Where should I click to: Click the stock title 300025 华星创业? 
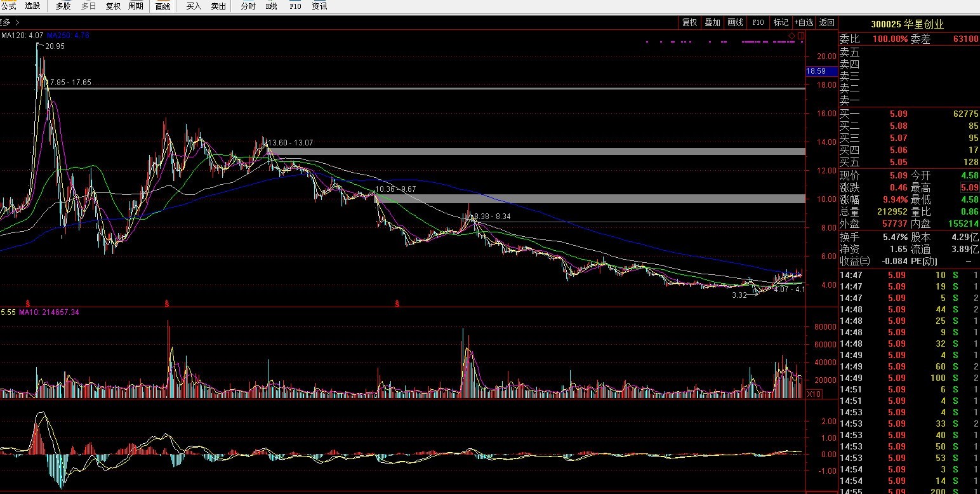click(x=908, y=24)
